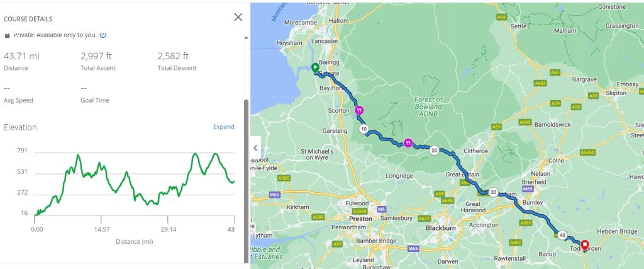Close the Course Details panel
644x269 pixels.
238,17
